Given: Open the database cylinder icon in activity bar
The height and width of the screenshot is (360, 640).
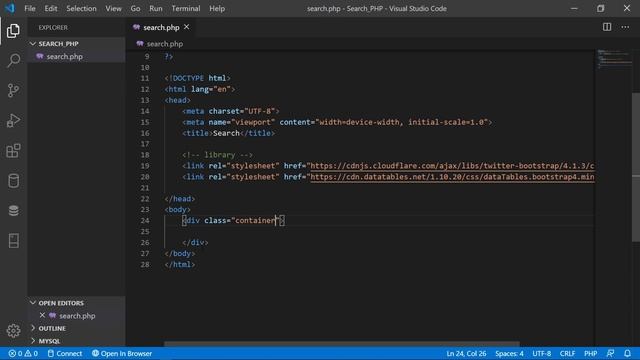Looking at the screenshot, I should pyautogui.click(x=13, y=181).
